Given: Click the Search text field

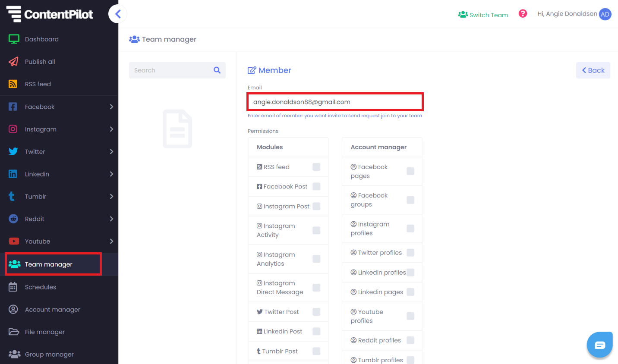Looking at the screenshot, I should [x=170, y=70].
